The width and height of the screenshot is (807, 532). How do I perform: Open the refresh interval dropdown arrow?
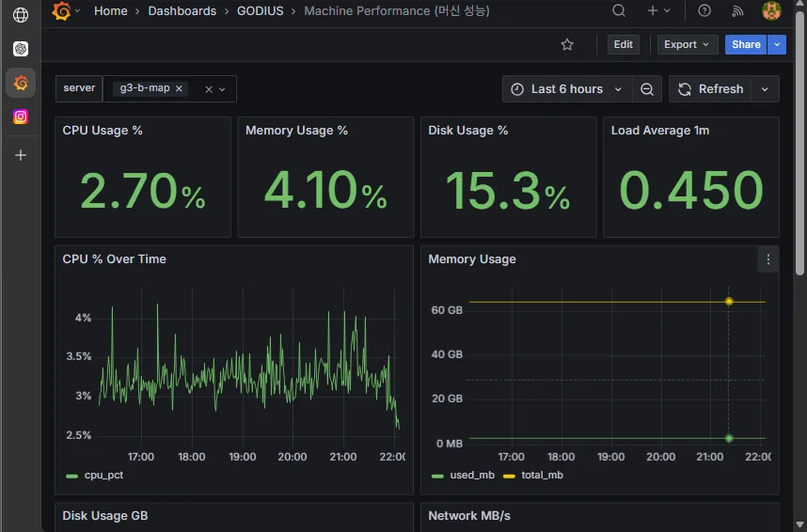coord(765,89)
